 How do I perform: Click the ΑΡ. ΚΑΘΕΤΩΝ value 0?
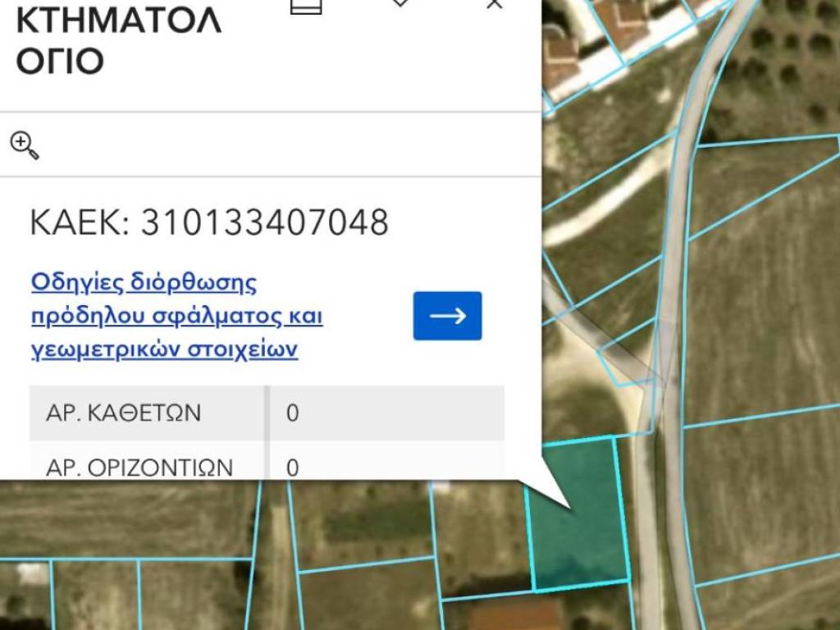293,413
